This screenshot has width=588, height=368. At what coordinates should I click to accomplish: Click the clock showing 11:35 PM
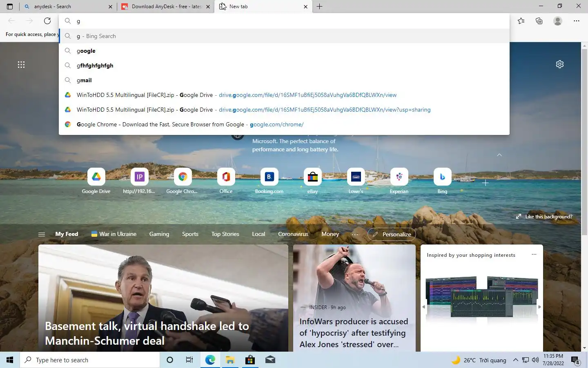(553, 360)
